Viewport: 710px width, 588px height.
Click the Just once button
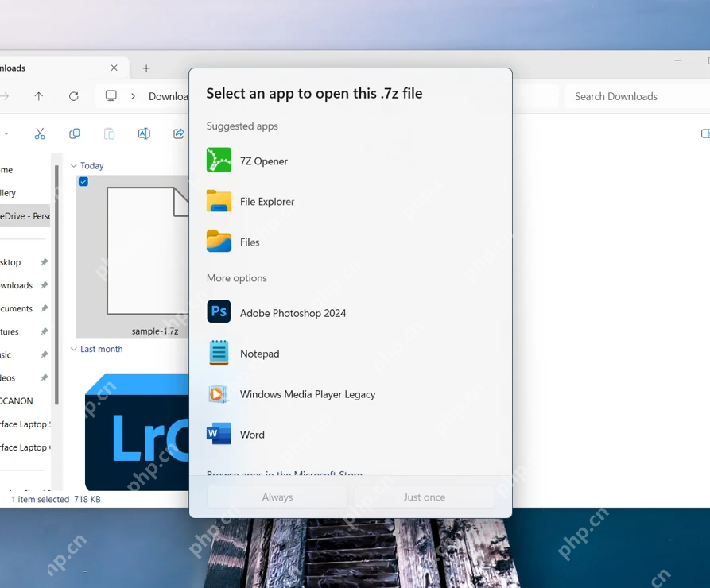425,497
